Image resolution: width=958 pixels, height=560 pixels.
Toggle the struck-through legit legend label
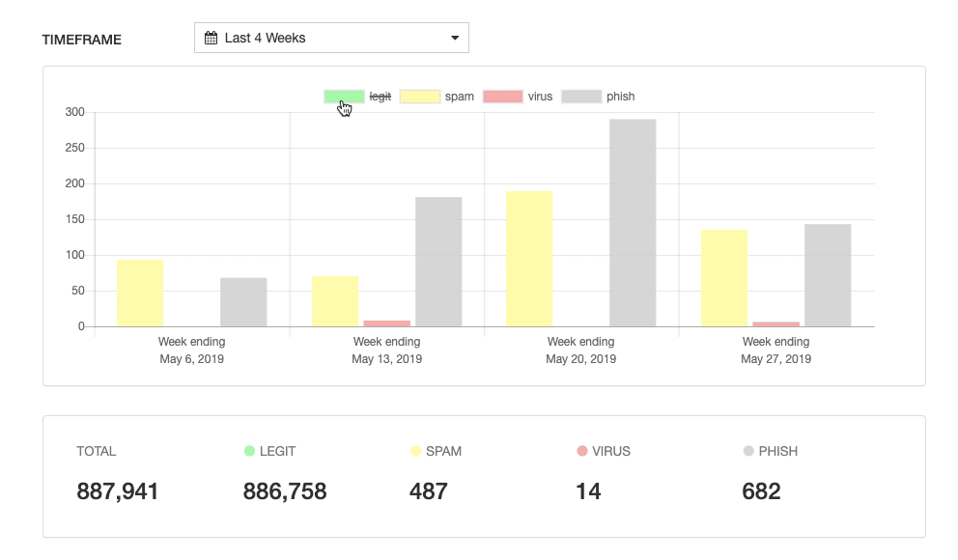(380, 97)
